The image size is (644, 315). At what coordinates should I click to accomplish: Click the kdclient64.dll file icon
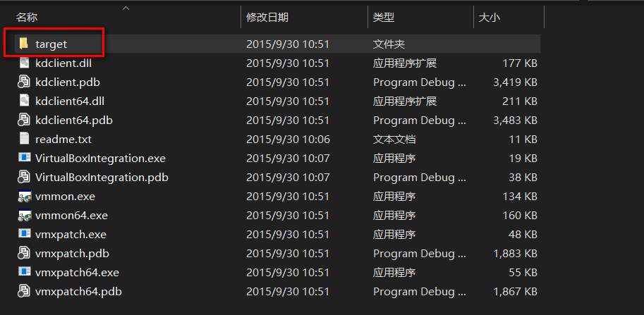tap(24, 101)
